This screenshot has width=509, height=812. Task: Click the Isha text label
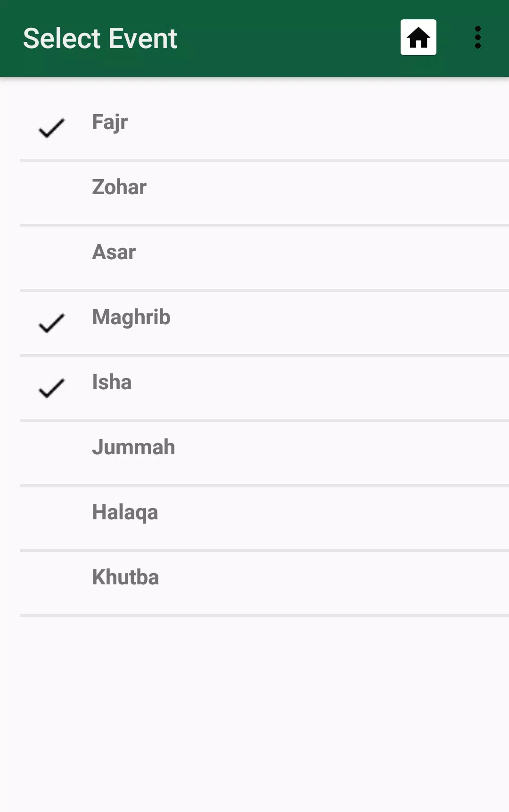click(112, 382)
